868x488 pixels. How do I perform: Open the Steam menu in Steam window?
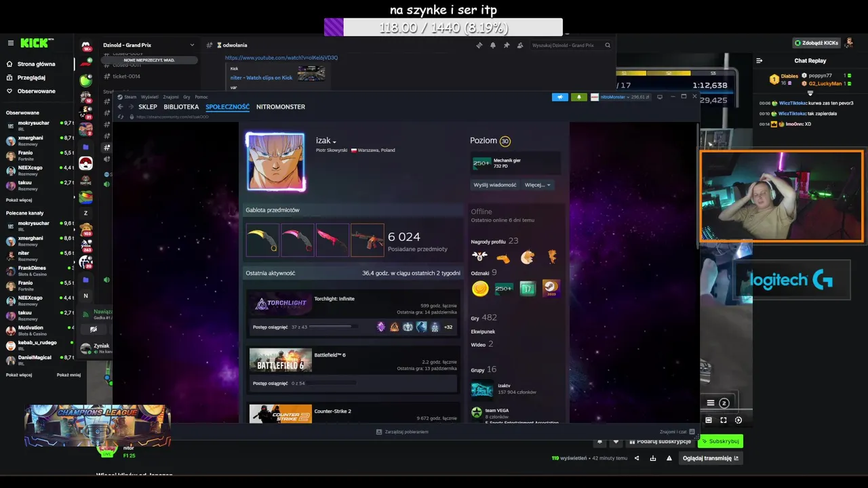tap(127, 97)
